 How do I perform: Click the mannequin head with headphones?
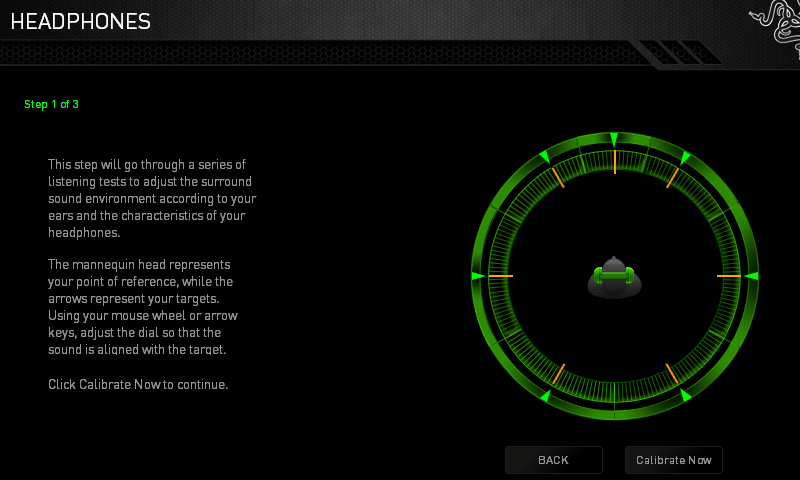(x=614, y=277)
